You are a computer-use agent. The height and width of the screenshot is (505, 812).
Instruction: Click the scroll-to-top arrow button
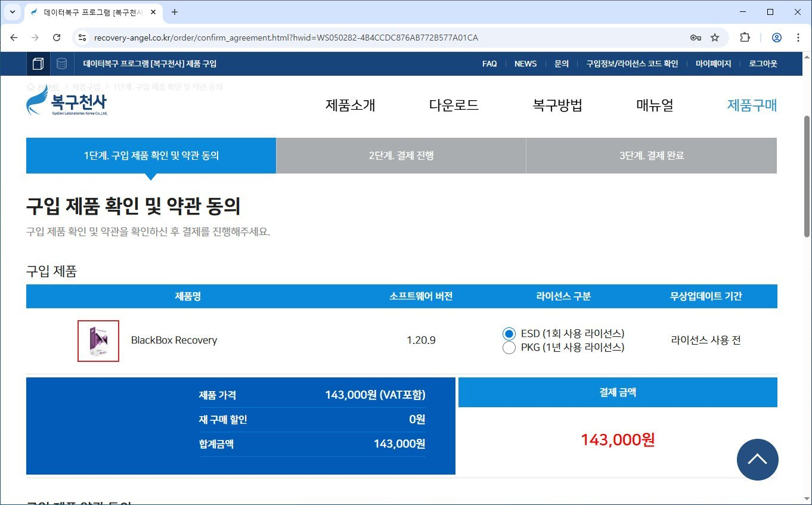click(757, 460)
